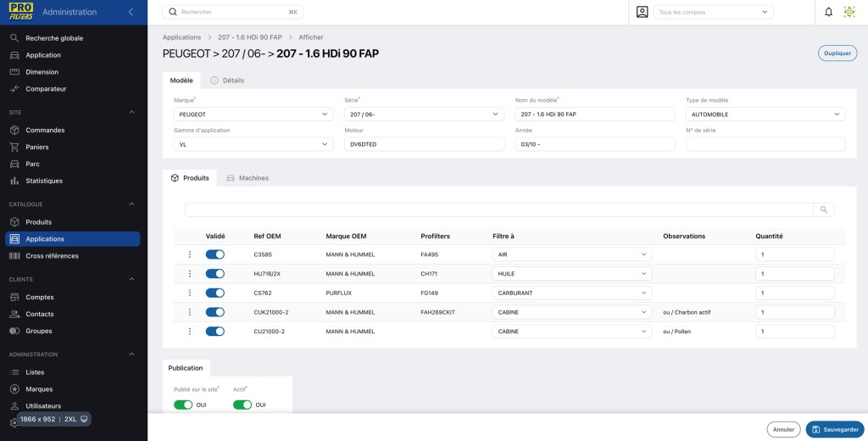Open row options for CS762
The height and width of the screenshot is (441, 868).
coord(190,293)
